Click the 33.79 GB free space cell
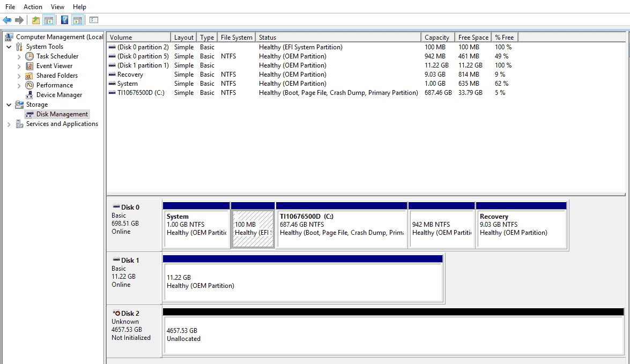 coord(470,93)
